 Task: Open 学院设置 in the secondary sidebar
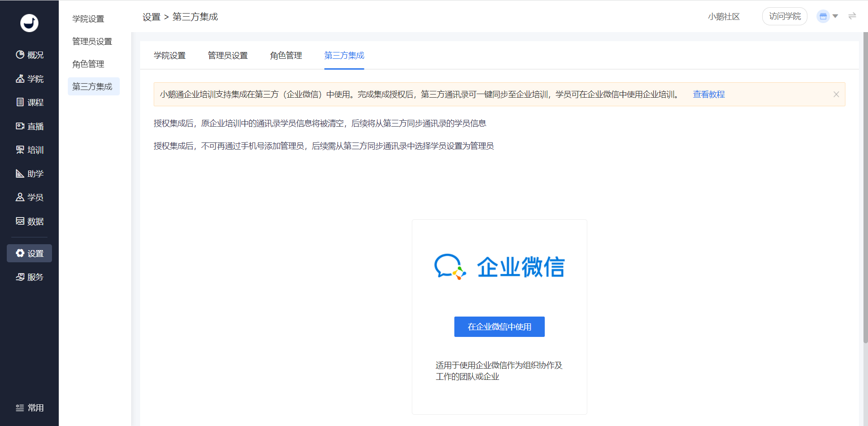click(88, 19)
